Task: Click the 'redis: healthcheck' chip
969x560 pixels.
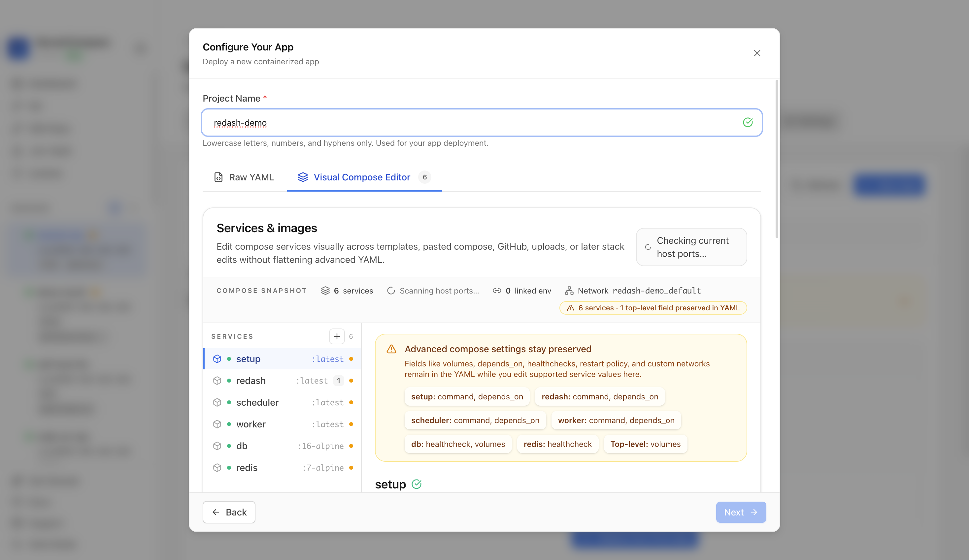Action: click(x=557, y=444)
